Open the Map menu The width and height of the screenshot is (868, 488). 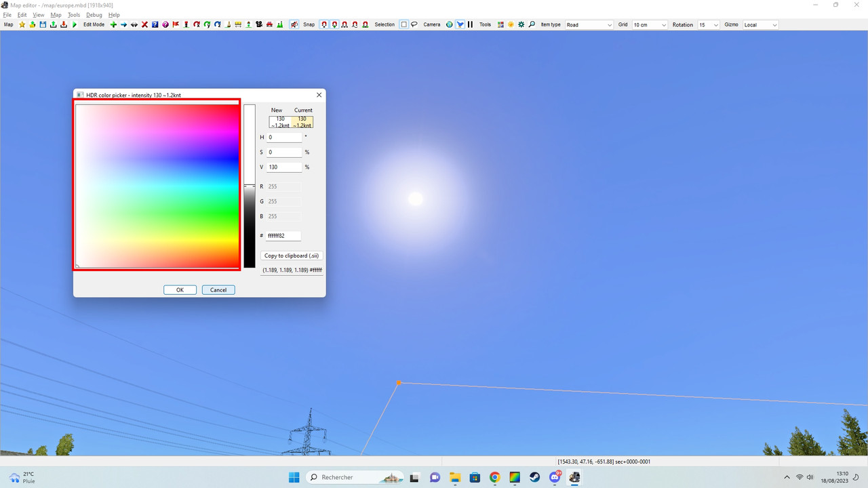[x=56, y=15]
